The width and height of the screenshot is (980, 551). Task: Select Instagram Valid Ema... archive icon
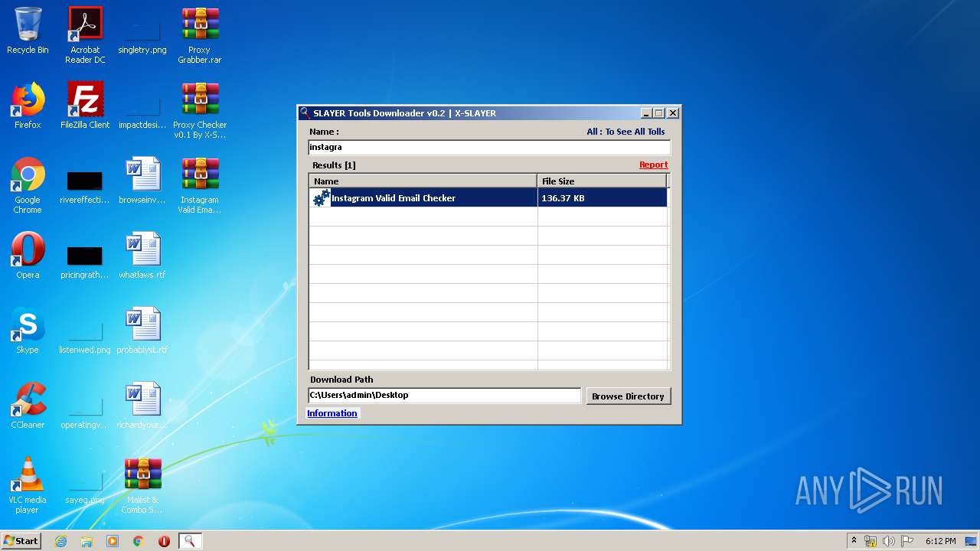[200, 185]
